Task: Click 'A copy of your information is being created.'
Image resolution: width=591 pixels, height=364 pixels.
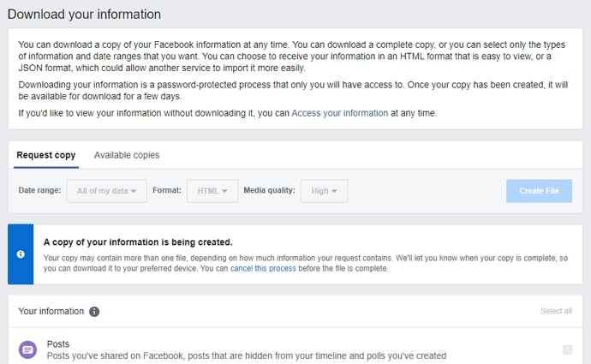Action: (138, 242)
